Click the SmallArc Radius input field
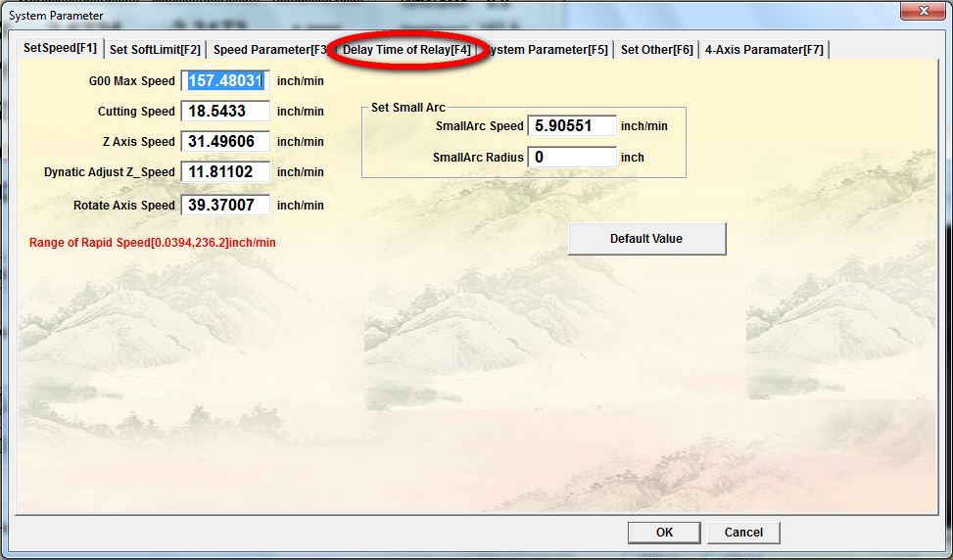This screenshot has width=953, height=560. (x=572, y=158)
